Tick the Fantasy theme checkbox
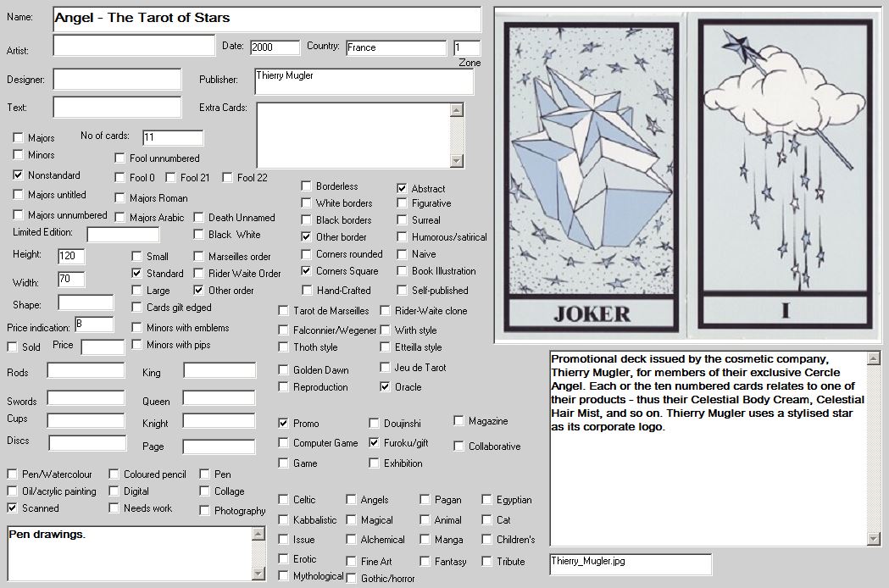Screen dimensions: 889x588 pyautogui.click(x=425, y=561)
